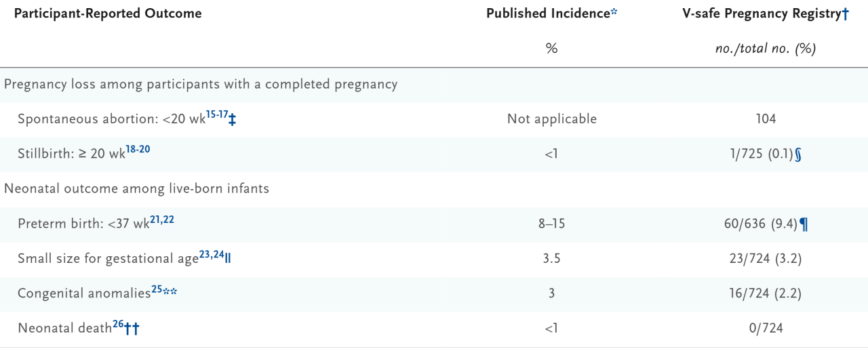The image size is (868, 351).
Task: Click asterisk footnote beside Published Incidence
Action: click(614, 13)
